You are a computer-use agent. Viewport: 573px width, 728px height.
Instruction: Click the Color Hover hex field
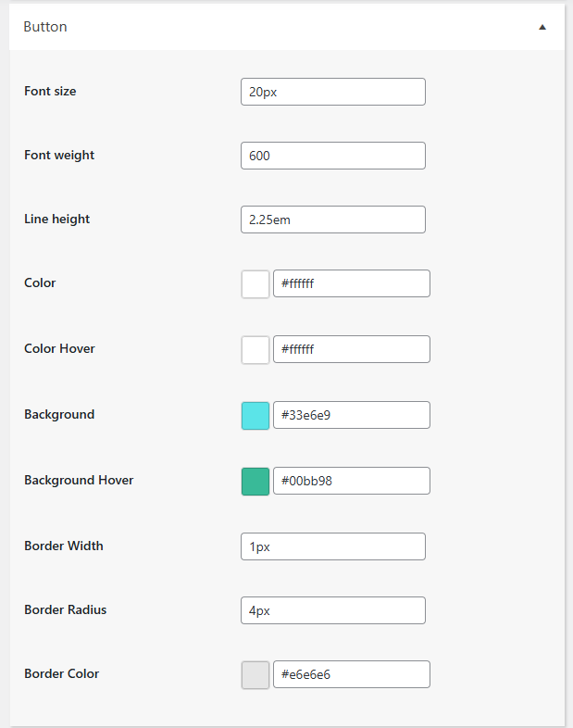352,349
